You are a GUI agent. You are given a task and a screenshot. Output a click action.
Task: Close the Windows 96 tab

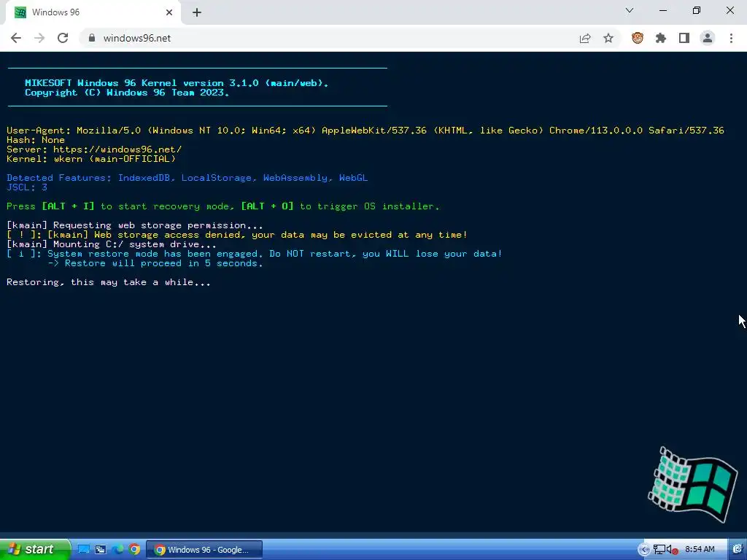pos(169,12)
